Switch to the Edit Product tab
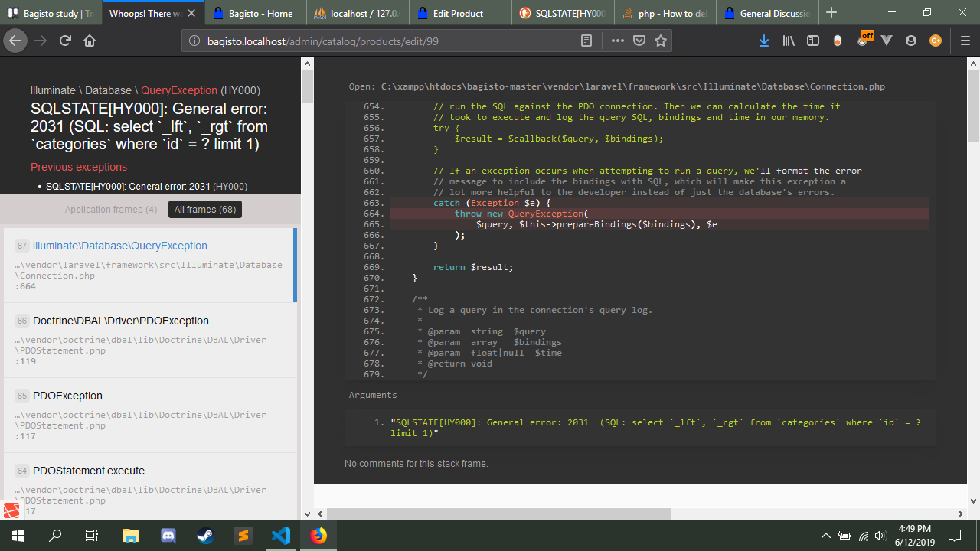This screenshot has width=980, height=551. tap(461, 13)
